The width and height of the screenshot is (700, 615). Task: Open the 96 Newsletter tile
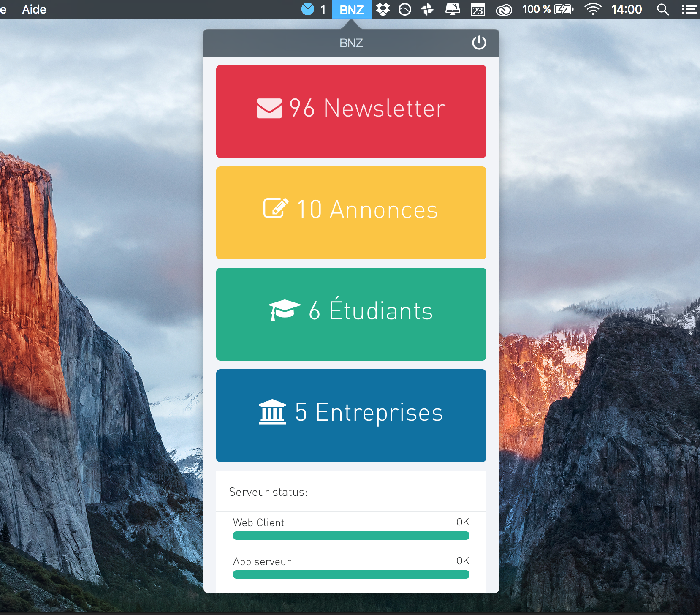351,112
